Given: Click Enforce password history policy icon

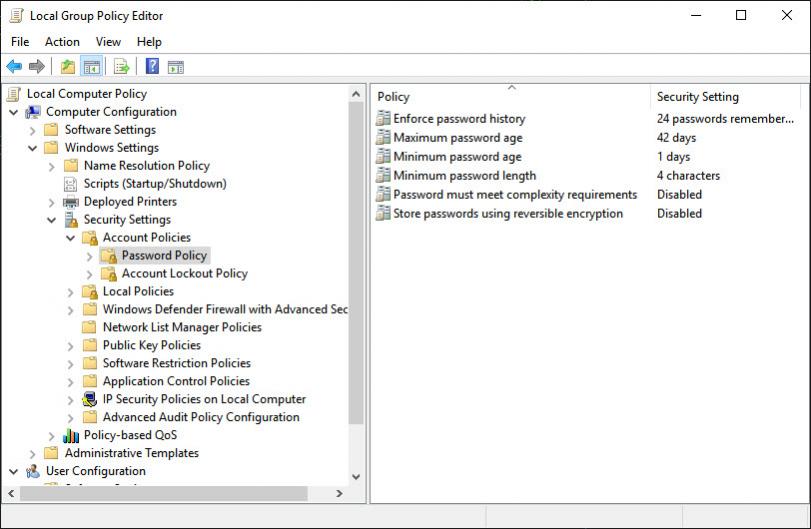Looking at the screenshot, I should click(x=383, y=118).
